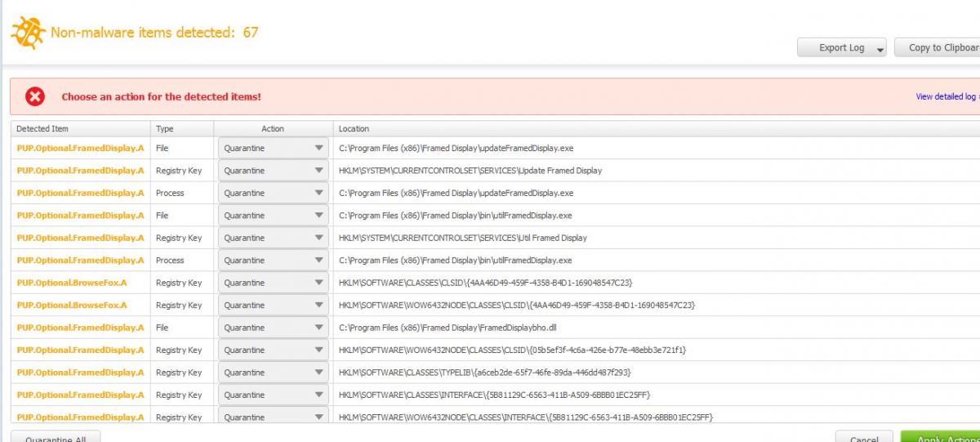Open action dropdown for updateFramedDisplay.exe Process row
Viewport: 980px width, 442px height.
pyautogui.click(x=274, y=194)
